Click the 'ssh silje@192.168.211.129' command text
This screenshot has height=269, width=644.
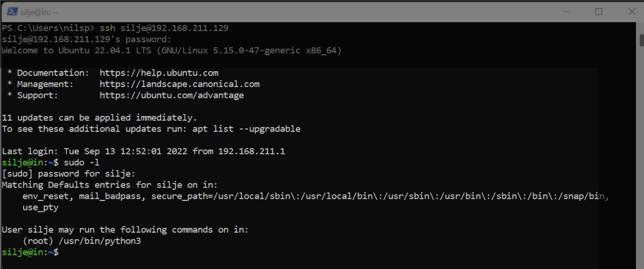164,28
